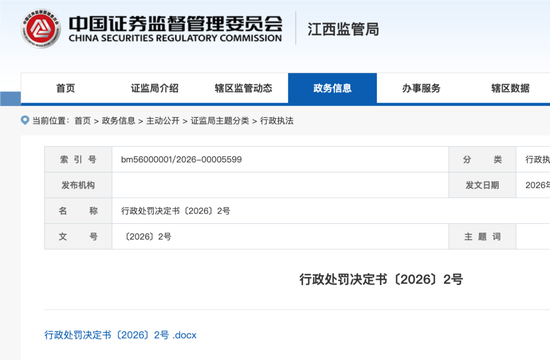
Task: Click index number bm56000001/2026-00005599
Action: click(x=181, y=160)
